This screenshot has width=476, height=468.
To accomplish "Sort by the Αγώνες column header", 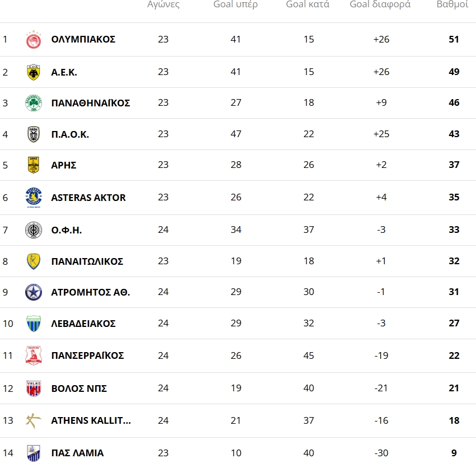I will coord(163,5).
